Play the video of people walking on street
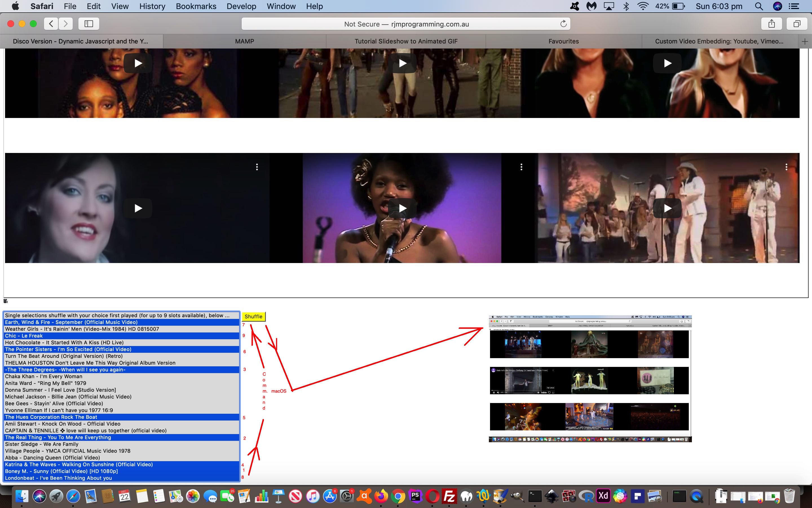This screenshot has width=812, height=508. coord(402,63)
